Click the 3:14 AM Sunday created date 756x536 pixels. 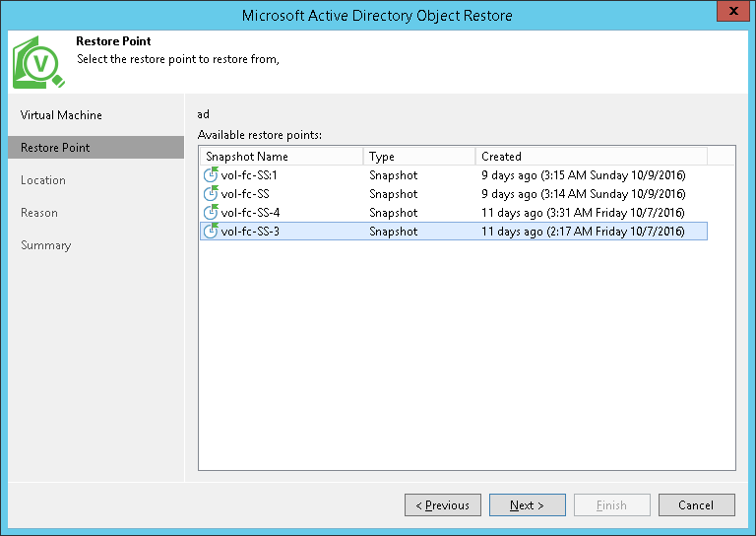pos(584,193)
